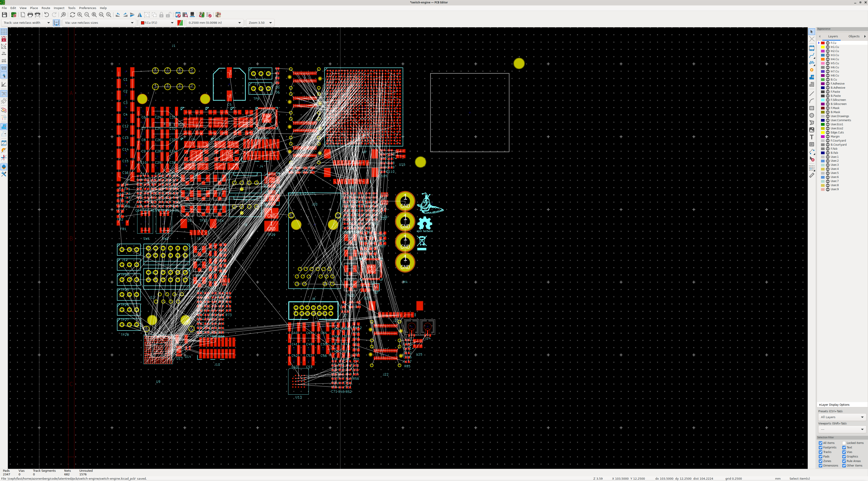Enable the Locked items filter checkbox

click(844, 443)
